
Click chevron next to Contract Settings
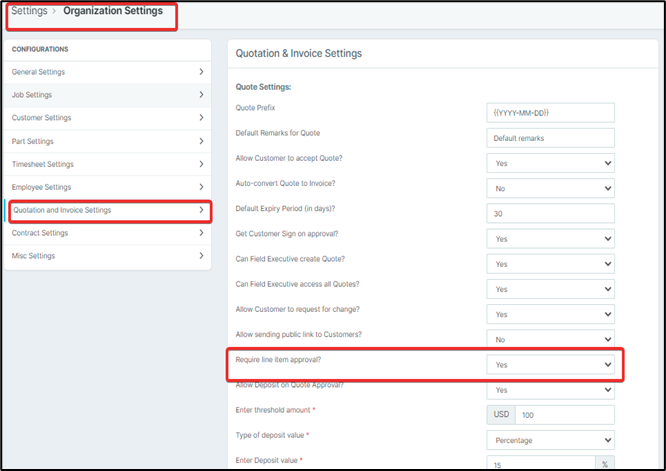coord(201,233)
